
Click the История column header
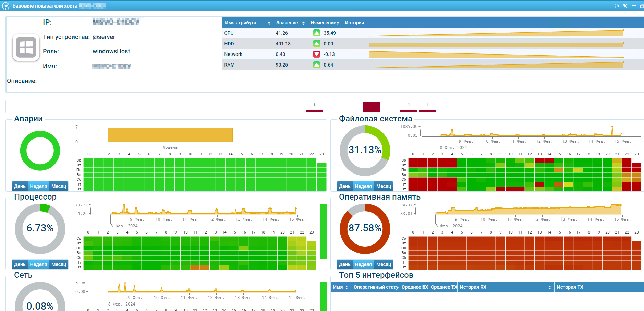click(x=493, y=23)
